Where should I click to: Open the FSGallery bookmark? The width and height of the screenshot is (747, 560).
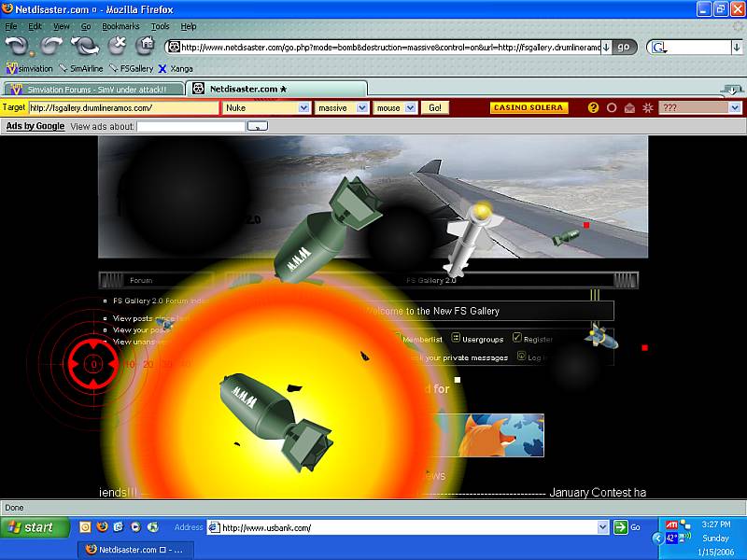[132, 68]
